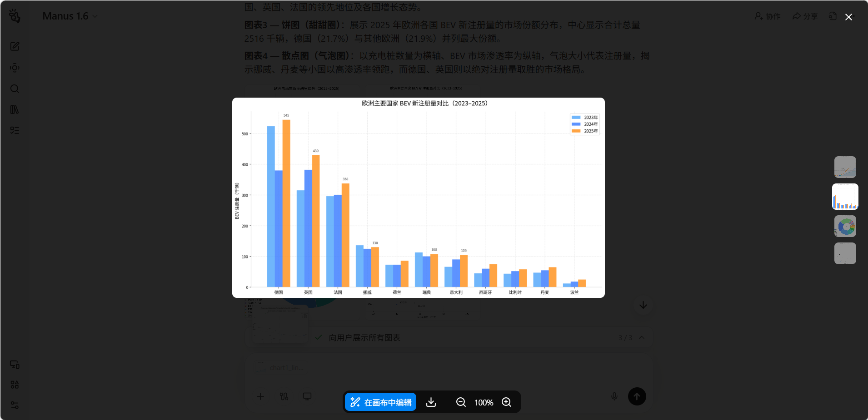Image resolution: width=868 pixels, height=420 pixels.
Task: Close the image preview overlay
Action: [x=848, y=17]
